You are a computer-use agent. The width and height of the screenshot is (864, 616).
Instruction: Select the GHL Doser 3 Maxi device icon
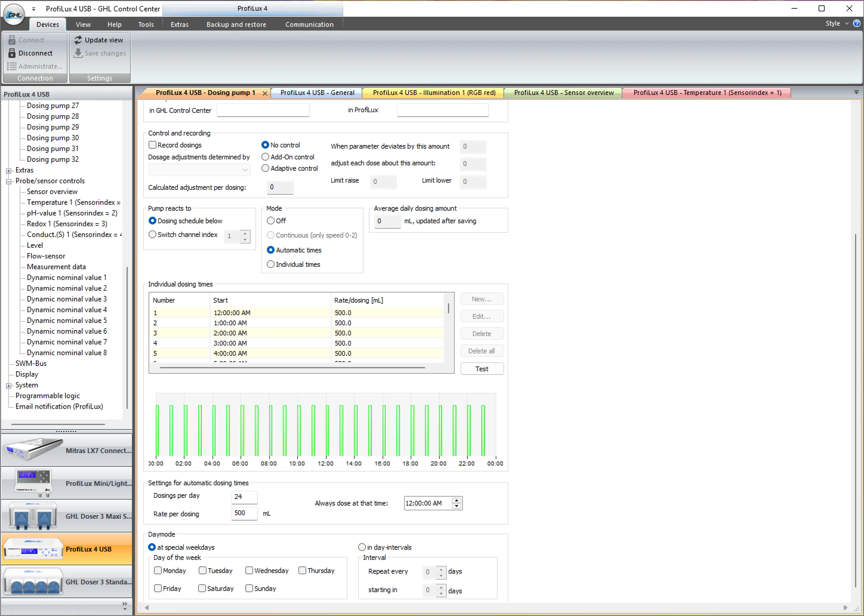point(33,515)
